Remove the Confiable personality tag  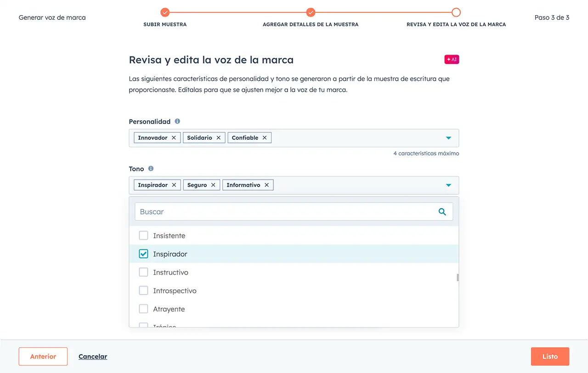click(265, 138)
